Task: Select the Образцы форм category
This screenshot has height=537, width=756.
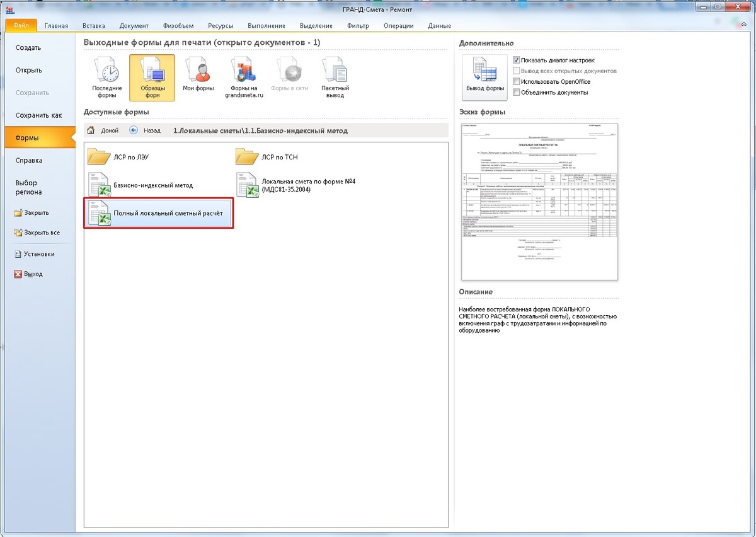Action: coord(152,78)
